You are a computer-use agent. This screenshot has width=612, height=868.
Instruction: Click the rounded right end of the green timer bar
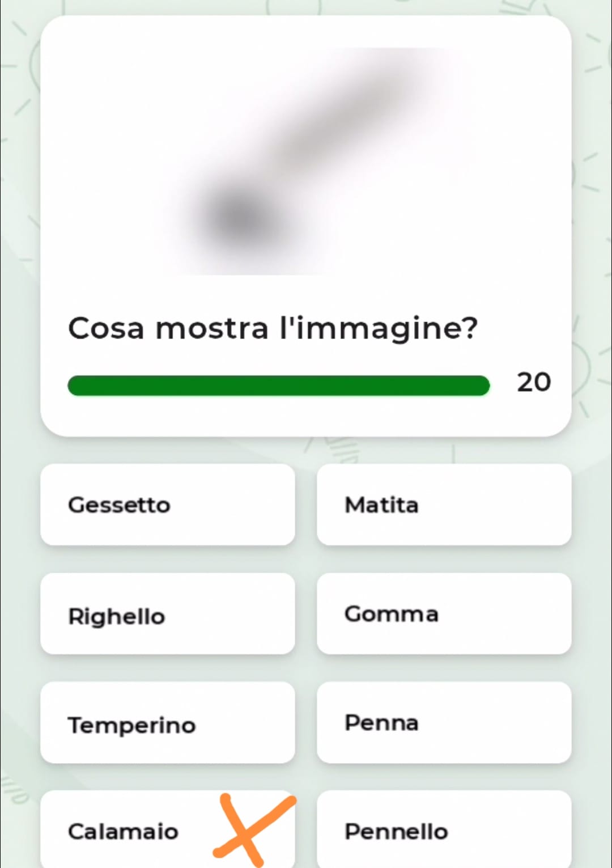point(481,386)
